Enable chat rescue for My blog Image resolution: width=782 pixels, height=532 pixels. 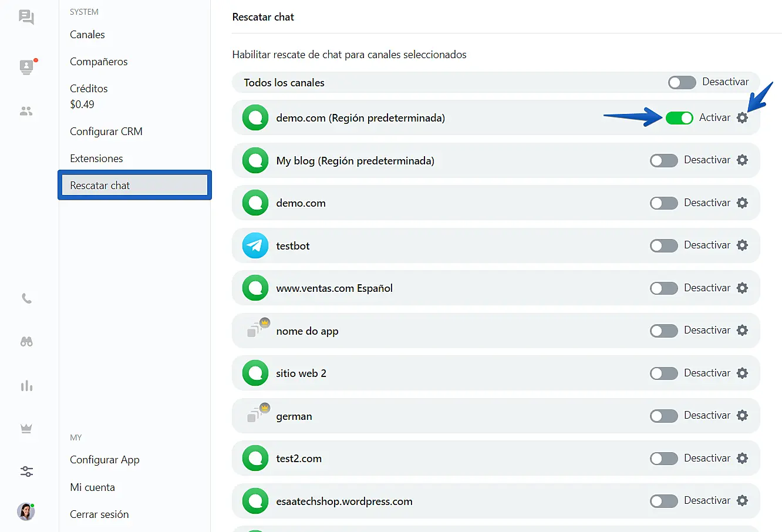coord(663,160)
